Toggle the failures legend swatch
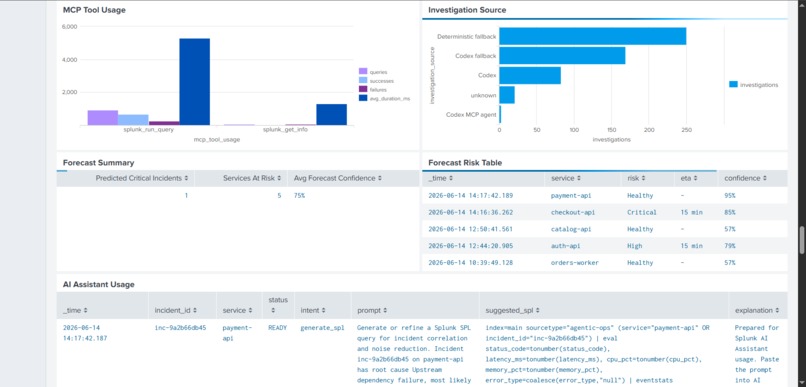Image resolution: width=806 pixels, height=387 pixels. 363,89
